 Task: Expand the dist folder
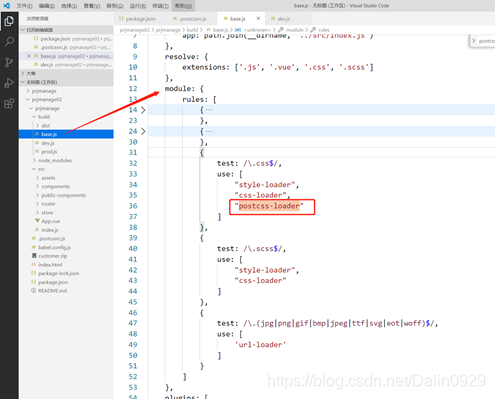click(x=37, y=125)
